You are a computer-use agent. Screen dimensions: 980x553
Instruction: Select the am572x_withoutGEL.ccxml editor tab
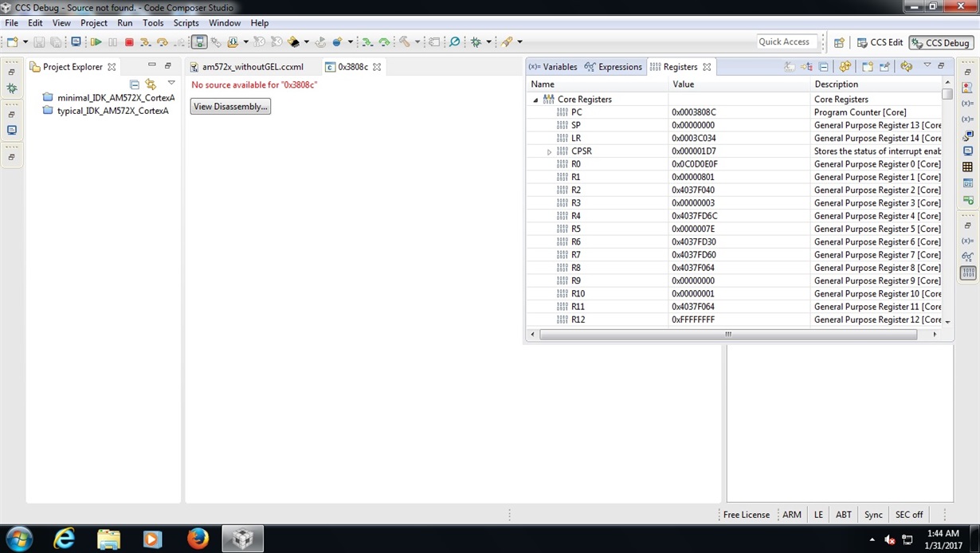pos(247,67)
